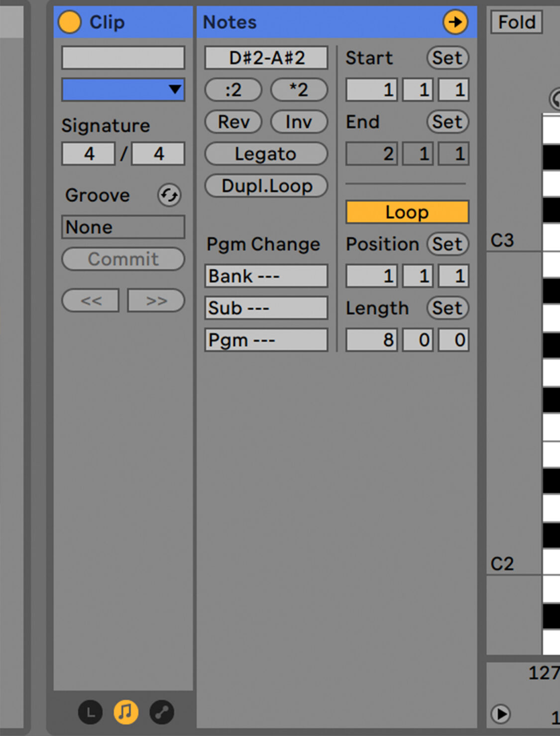Click the C3 key on piano roll
560x736 pixels.
tap(551, 239)
